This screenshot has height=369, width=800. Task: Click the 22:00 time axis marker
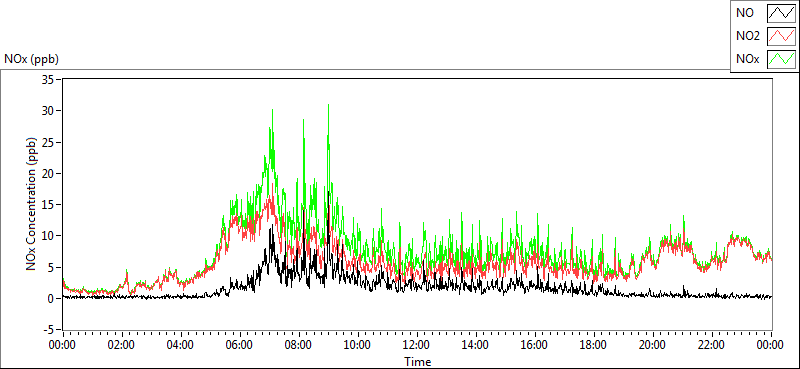tap(712, 346)
